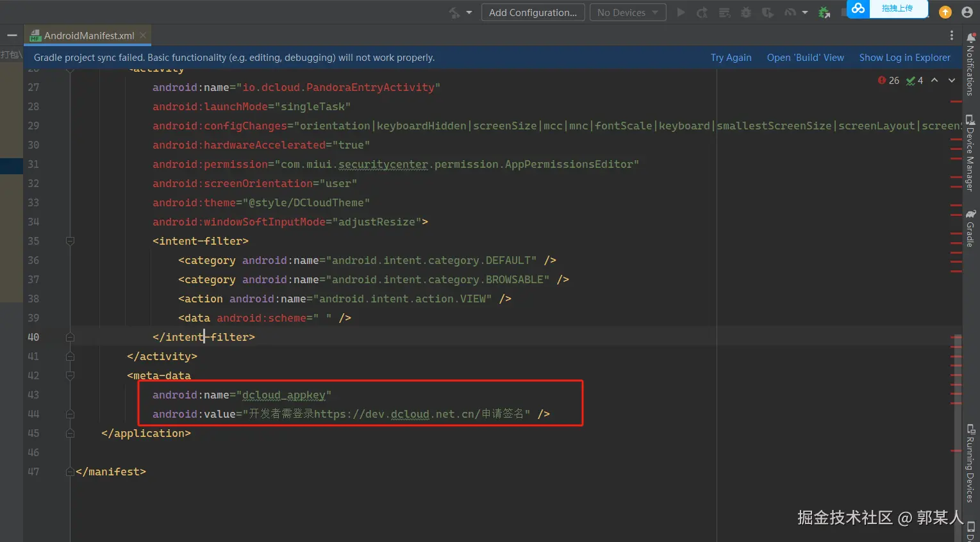This screenshot has height=542, width=980.
Task: Open dropdown arrow beside the hammer icon
Action: pyautogui.click(x=469, y=12)
